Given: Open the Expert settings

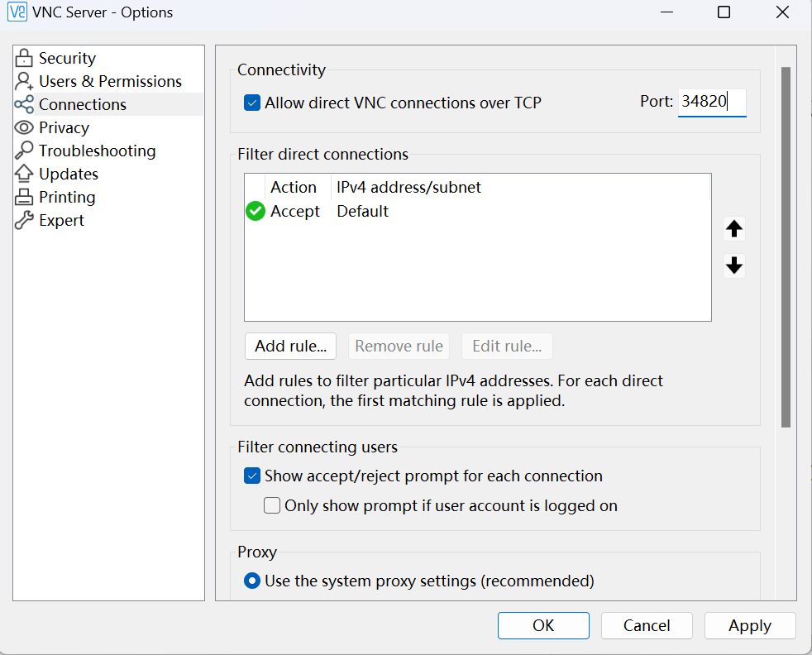Looking at the screenshot, I should pyautogui.click(x=62, y=221).
